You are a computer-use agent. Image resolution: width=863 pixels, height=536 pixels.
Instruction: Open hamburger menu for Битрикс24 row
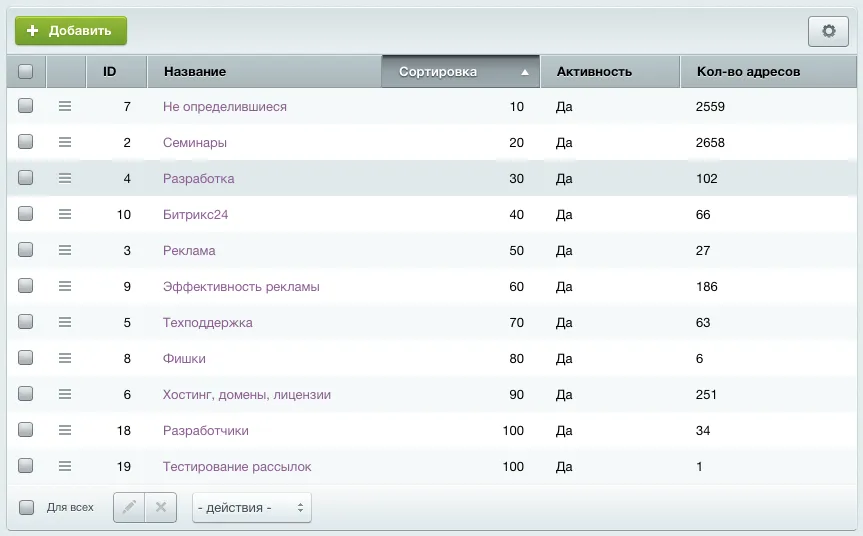(65, 214)
